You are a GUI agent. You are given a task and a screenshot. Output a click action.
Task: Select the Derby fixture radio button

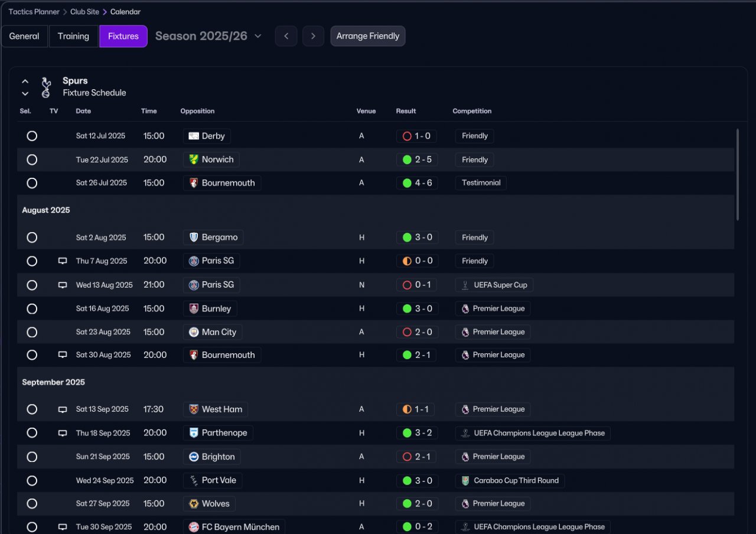32,136
